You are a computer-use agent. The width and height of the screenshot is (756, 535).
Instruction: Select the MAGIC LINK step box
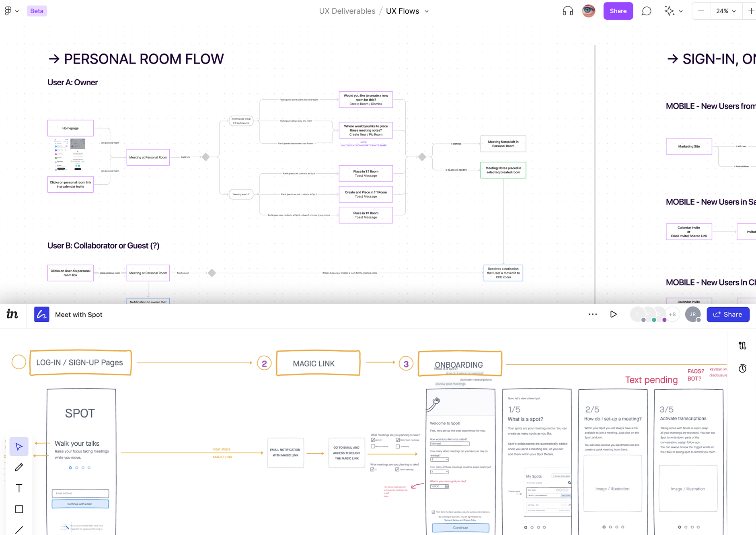[318, 363]
